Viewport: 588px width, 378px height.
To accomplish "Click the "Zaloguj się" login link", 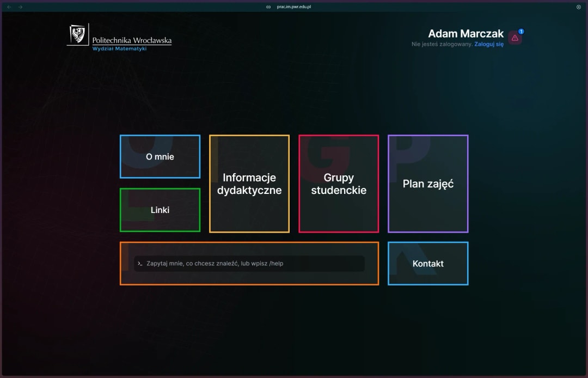I will tap(489, 44).
